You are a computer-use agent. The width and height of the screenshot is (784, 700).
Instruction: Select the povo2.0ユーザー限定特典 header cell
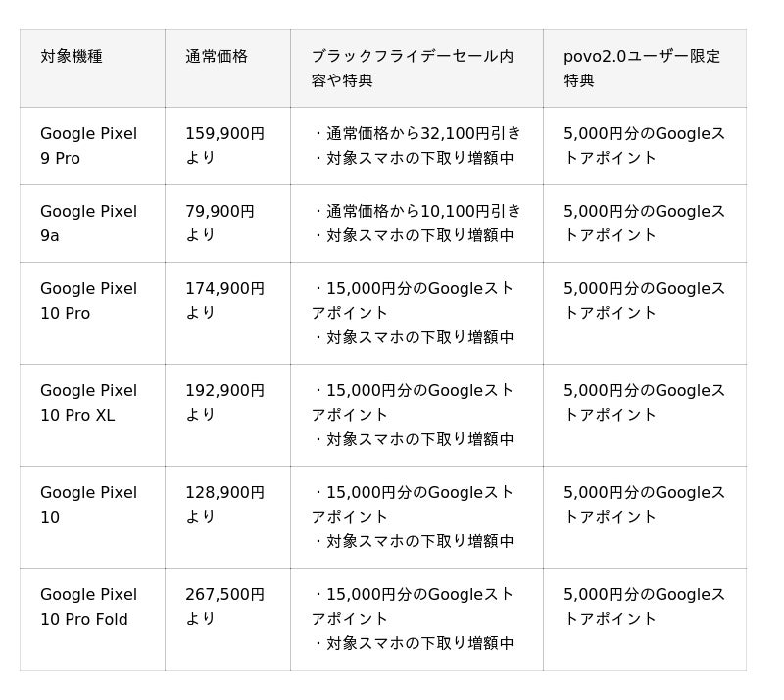click(x=642, y=69)
